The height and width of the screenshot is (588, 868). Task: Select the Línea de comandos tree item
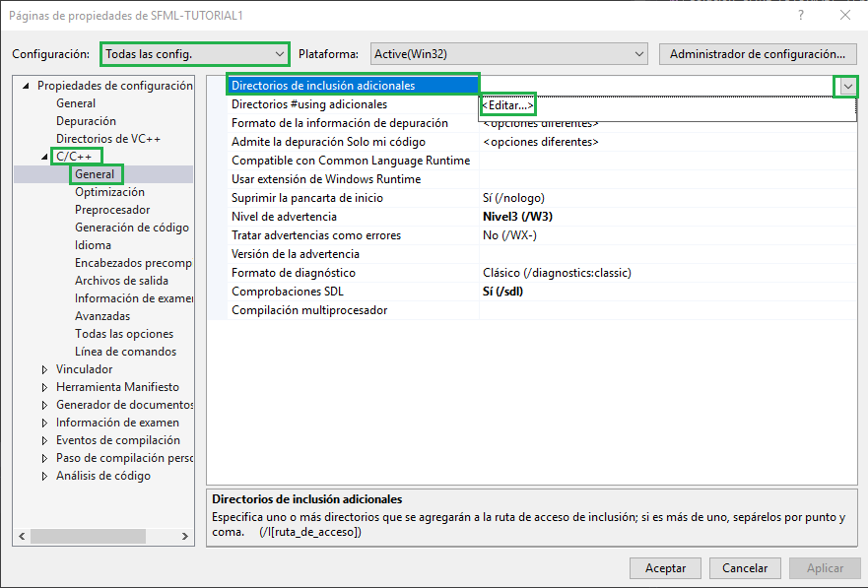point(125,351)
